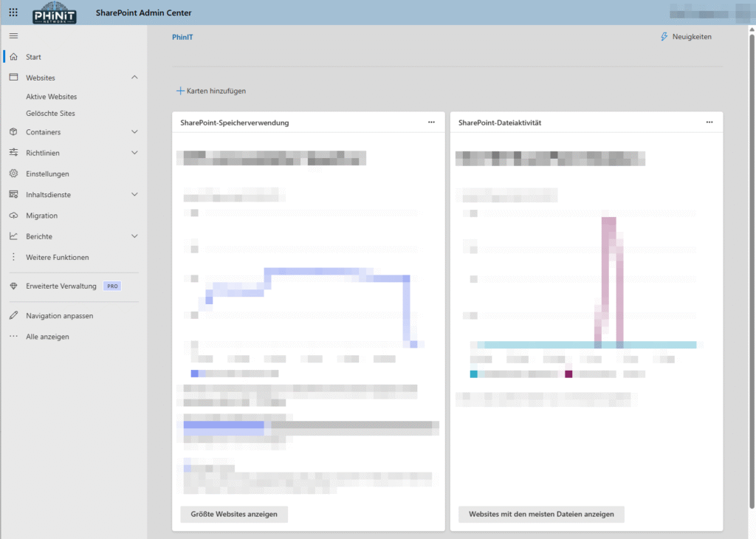Image resolution: width=756 pixels, height=539 pixels.
Task: Collapse the navigation hamburger menu
Action: coord(13,35)
